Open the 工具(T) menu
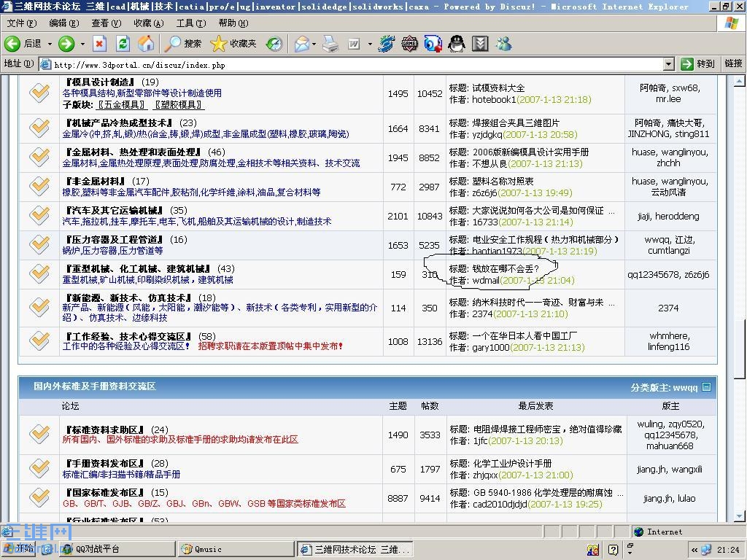The width and height of the screenshot is (747, 560). pos(191,23)
